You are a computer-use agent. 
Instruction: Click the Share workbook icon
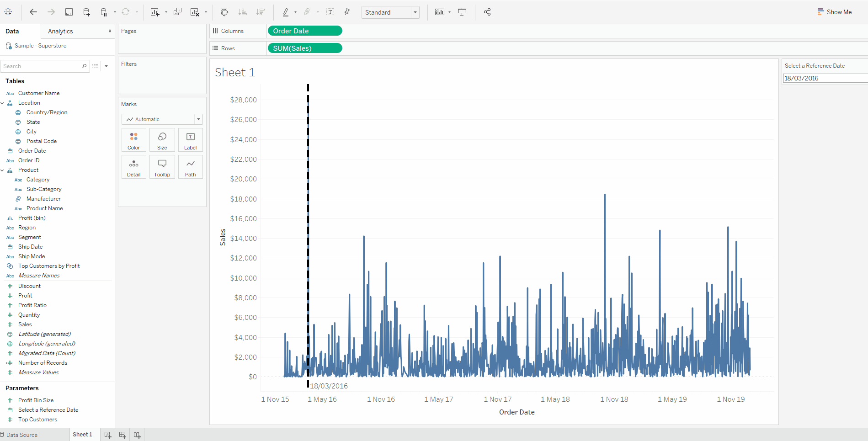click(x=487, y=12)
